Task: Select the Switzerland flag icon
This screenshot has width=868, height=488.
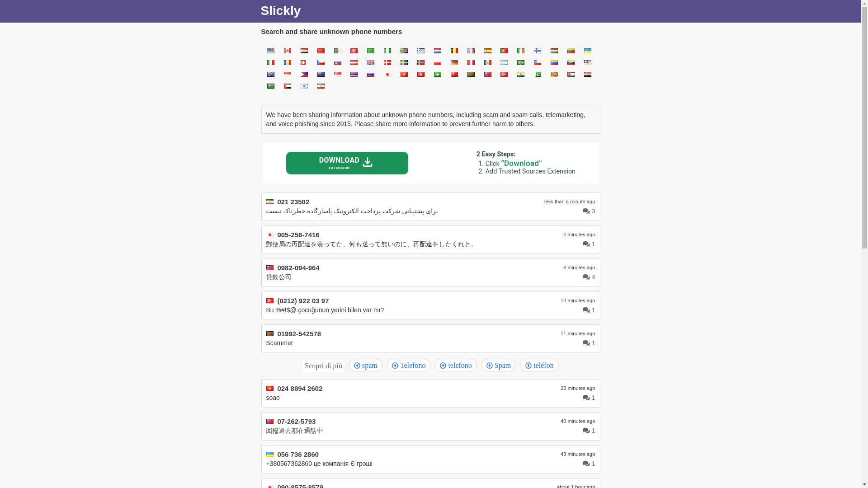Action: (x=304, y=62)
